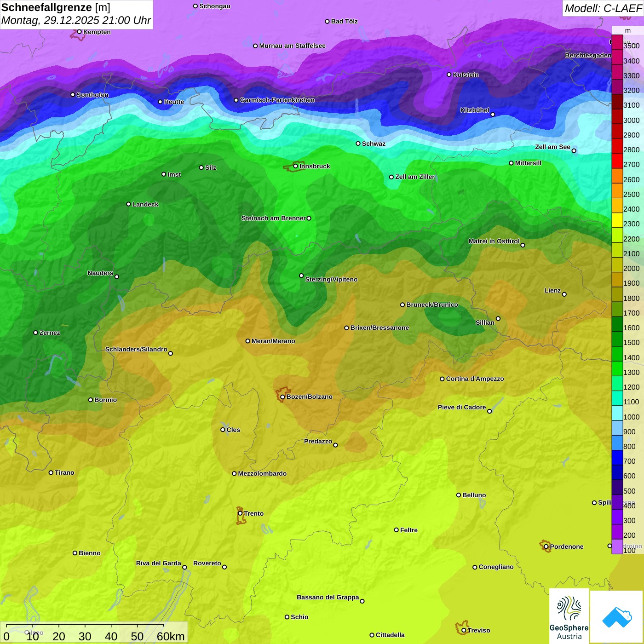Click the Lienz location dot
This screenshot has width=644, height=644.
coord(564,294)
